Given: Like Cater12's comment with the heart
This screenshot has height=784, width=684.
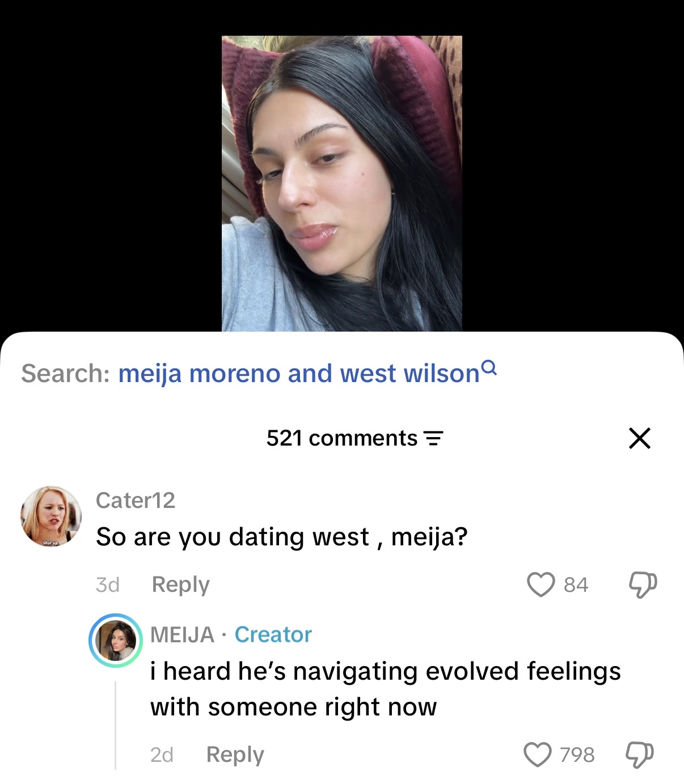Looking at the screenshot, I should (541, 584).
